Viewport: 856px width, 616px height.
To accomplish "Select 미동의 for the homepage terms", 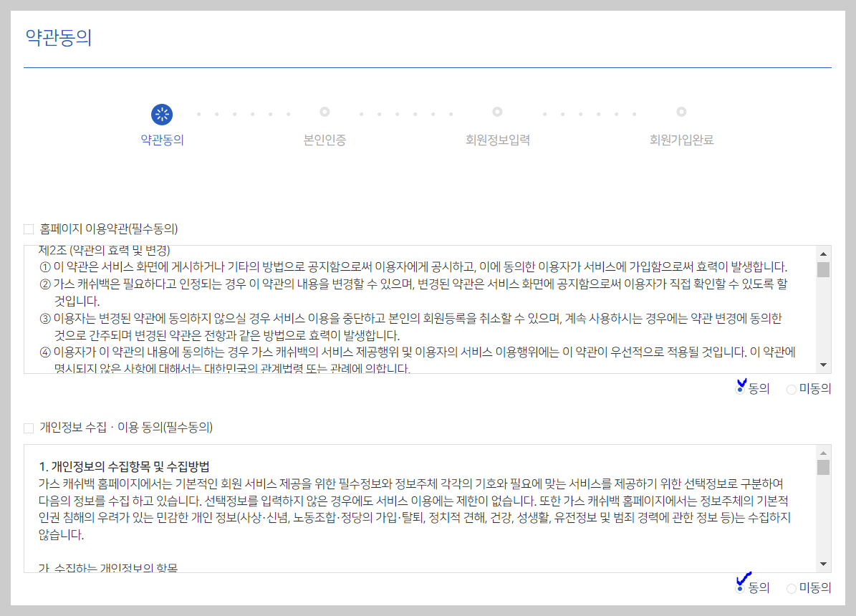I will click(x=791, y=389).
